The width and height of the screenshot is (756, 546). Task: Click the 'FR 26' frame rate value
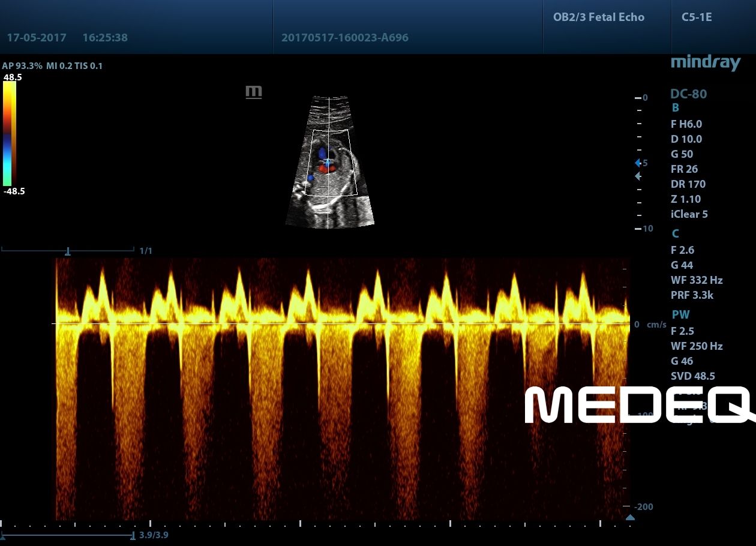tap(685, 169)
